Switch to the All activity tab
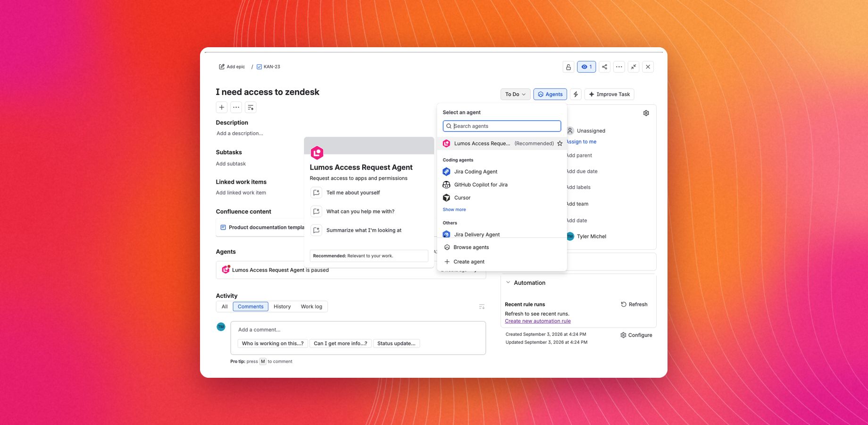The width and height of the screenshot is (868, 425). point(225,307)
